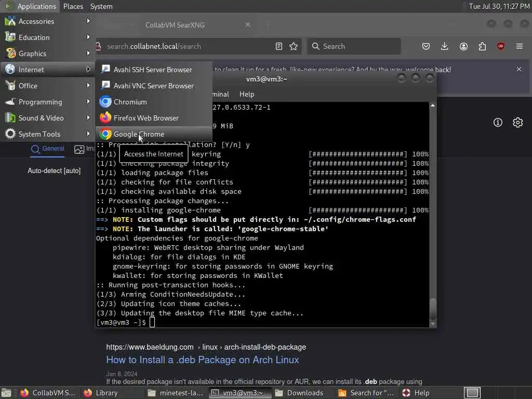Close the CollabVM SearXNG tab
This screenshot has height=399, width=532.
248,24
